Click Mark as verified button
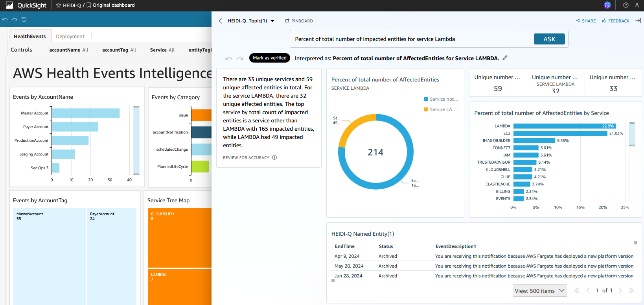Image resolution: width=644 pixels, height=305 pixels. [x=269, y=58]
